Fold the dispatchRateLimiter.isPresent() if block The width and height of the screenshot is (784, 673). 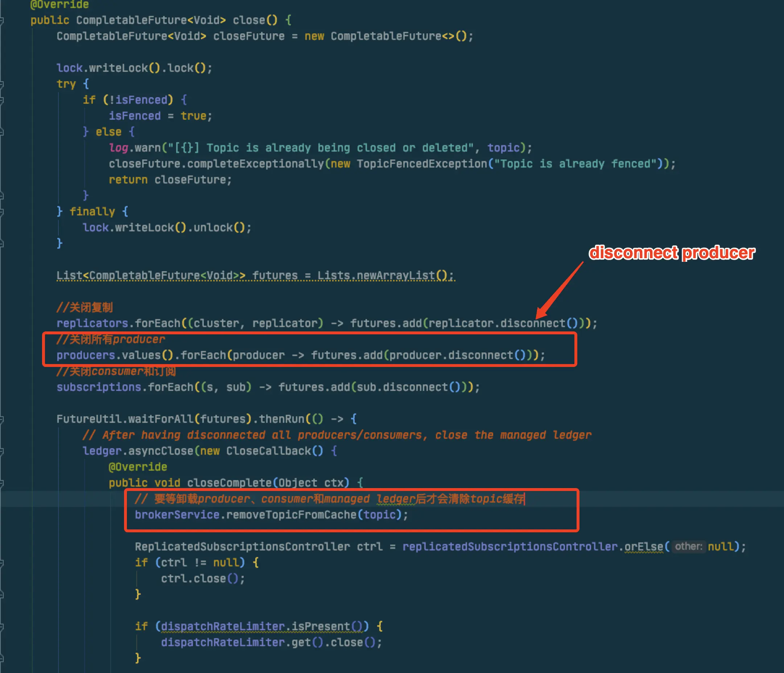1,627
